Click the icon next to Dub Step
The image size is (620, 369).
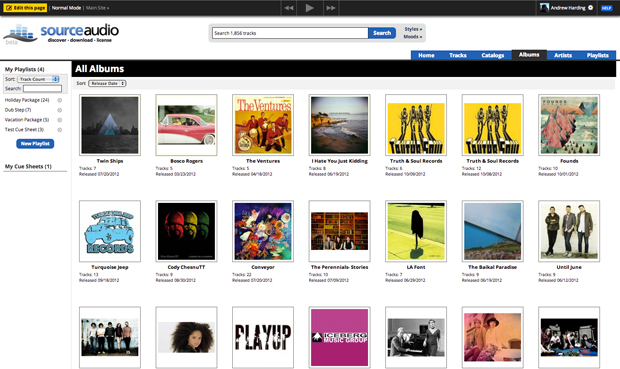tap(60, 110)
